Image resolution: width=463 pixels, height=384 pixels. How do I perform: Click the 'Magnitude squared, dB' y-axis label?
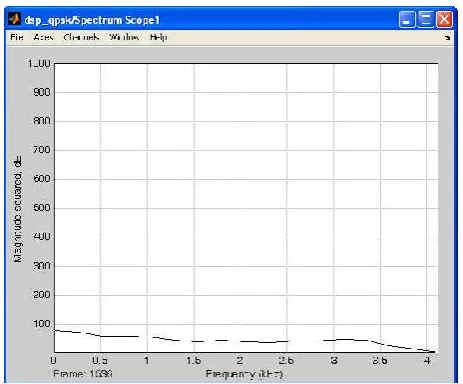(18, 209)
